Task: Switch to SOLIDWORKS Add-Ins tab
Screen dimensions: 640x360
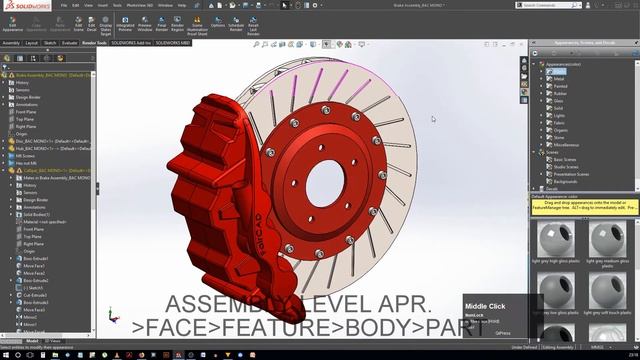Action: [x=131, y=43]
